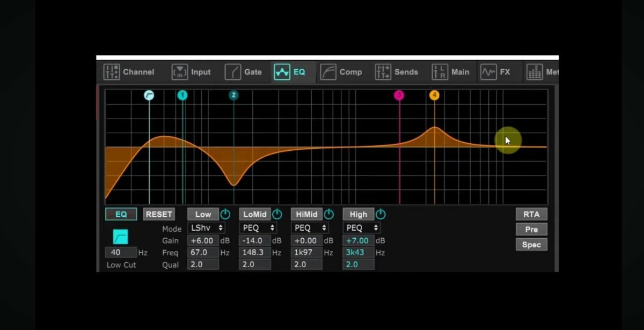Click the Low Cut 40 Hz frequency field
Viewport: 644px width, 330px height.
tap(120, 252)
